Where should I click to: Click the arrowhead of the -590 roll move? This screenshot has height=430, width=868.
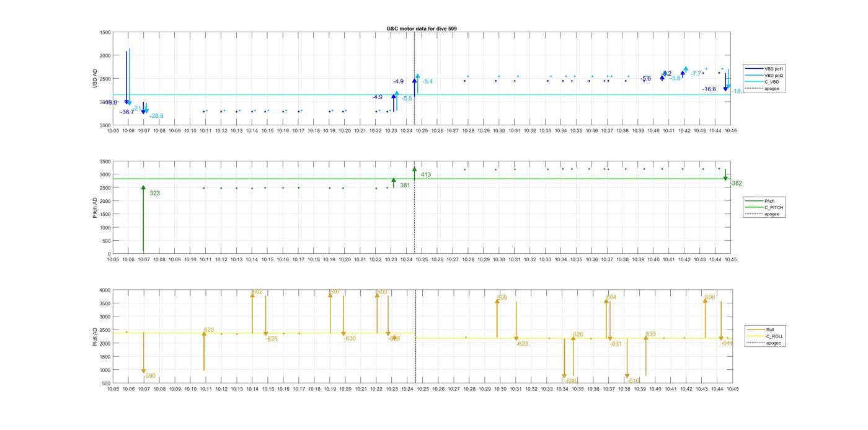pos(143,371)
